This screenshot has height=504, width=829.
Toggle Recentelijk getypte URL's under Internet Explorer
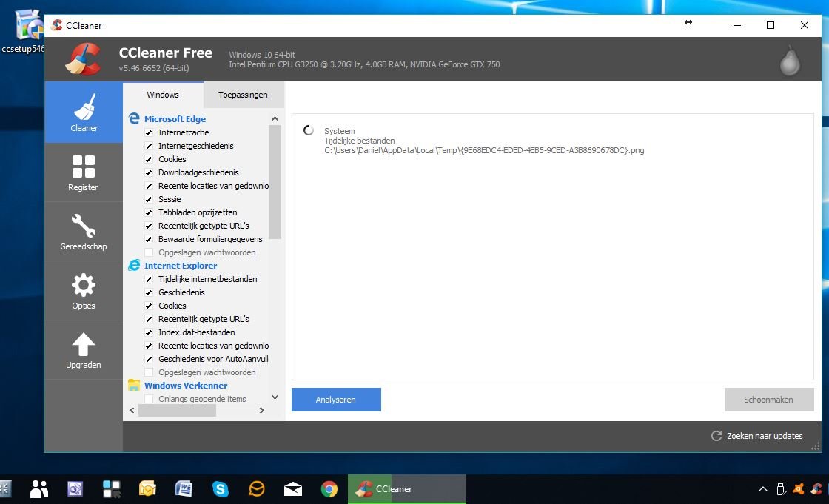[x=149, y=319]
